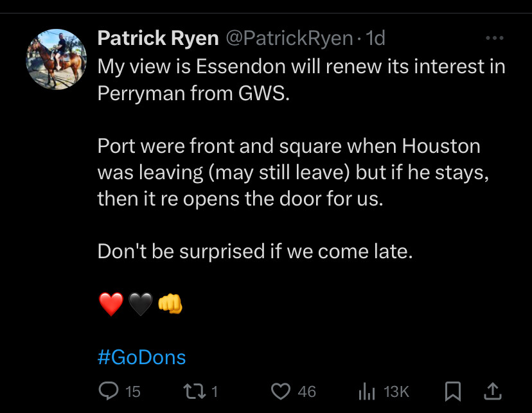The height and width of the screenshot is (413, 532).
Task: Bookmark this tweet by Patrick Ryen
Action: (452, 391)
